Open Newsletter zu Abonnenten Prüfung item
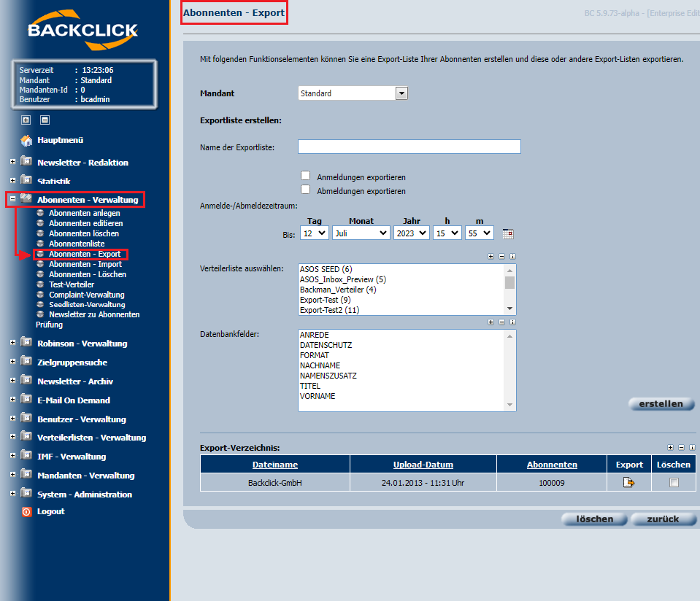700x601 pixels. [x=88, y=319]
